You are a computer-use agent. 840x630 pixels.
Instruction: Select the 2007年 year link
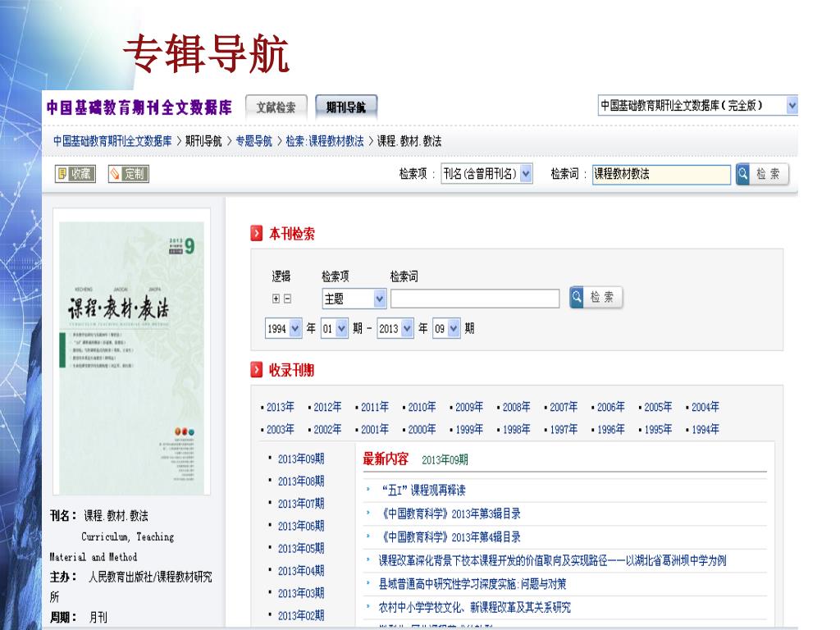(564, 407)
